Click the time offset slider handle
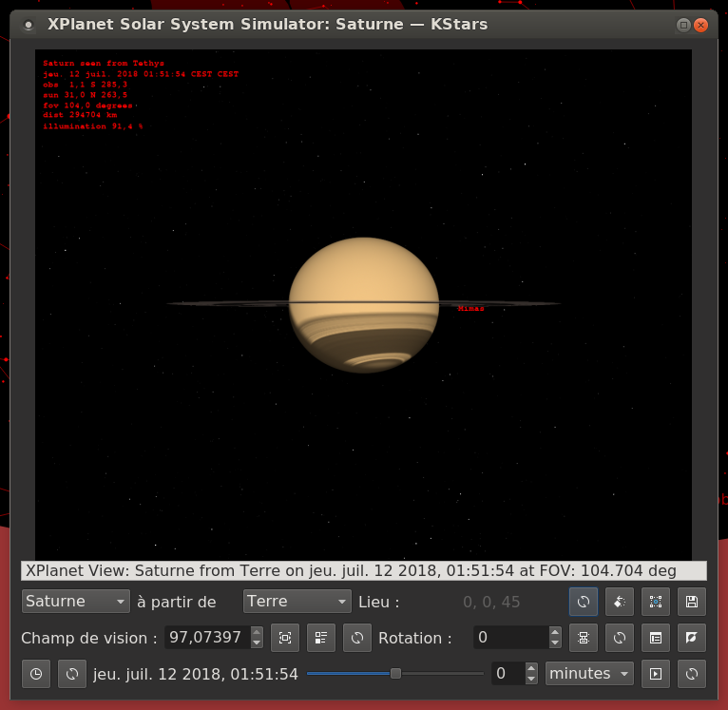This screenshot has width=728, height=710. [x=395, y=673]
